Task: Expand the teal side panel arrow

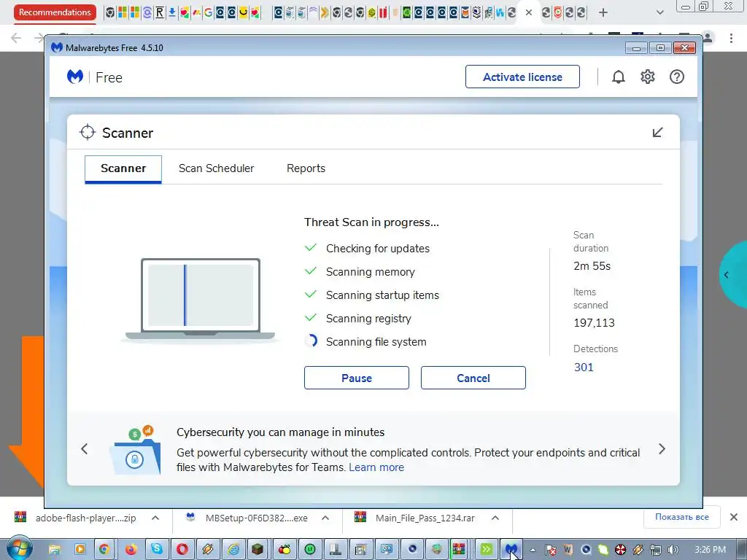Action: (727, 275)
